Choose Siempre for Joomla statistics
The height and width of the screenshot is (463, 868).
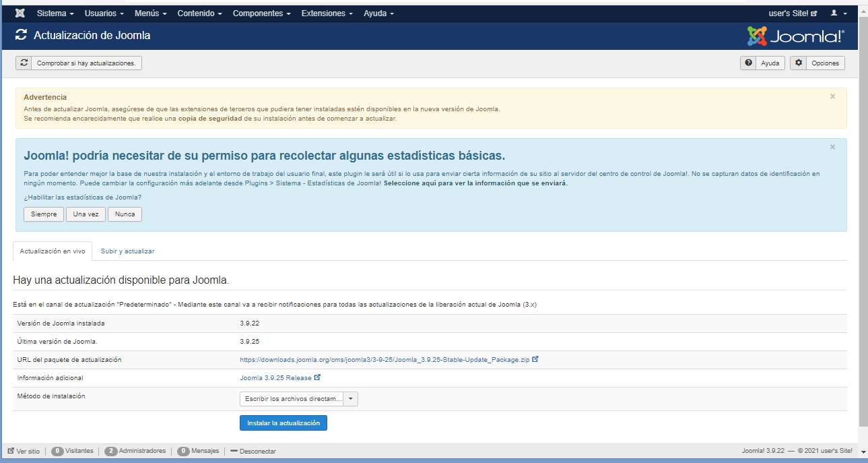click(44, 214)
